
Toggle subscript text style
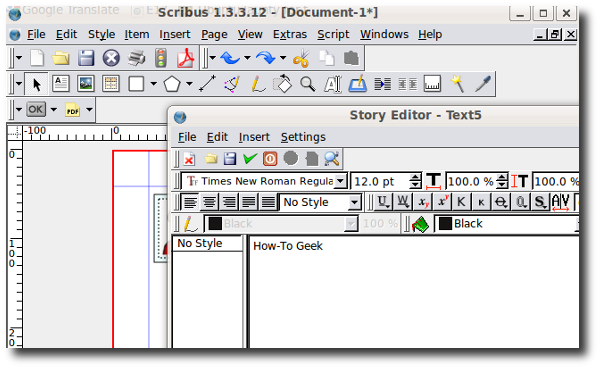click(423, 202)
